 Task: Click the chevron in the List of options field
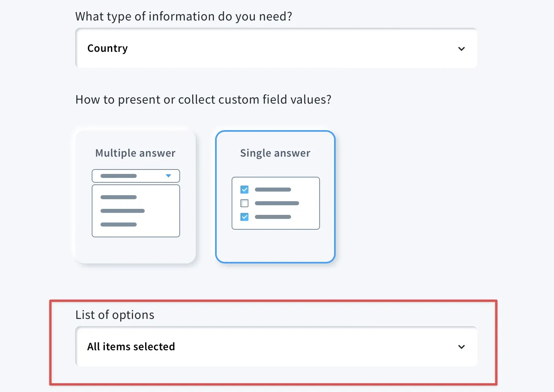[x=462, y=347]
